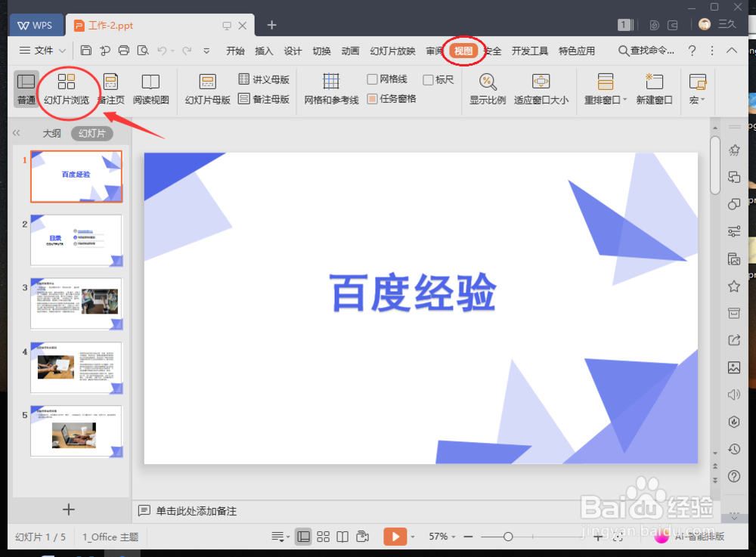Click the 查找命令 search command box

click(x=646, y=51)
